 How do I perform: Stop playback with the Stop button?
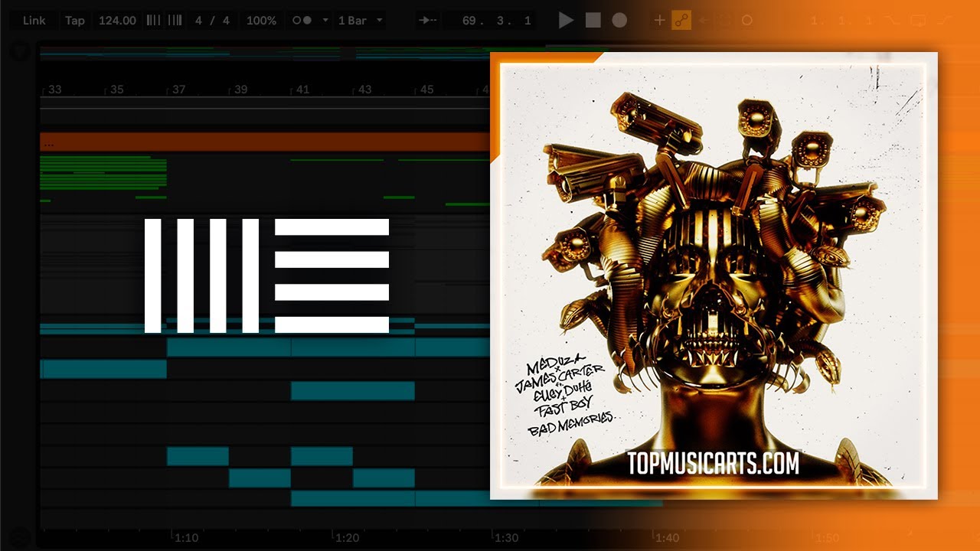[593, 21]
